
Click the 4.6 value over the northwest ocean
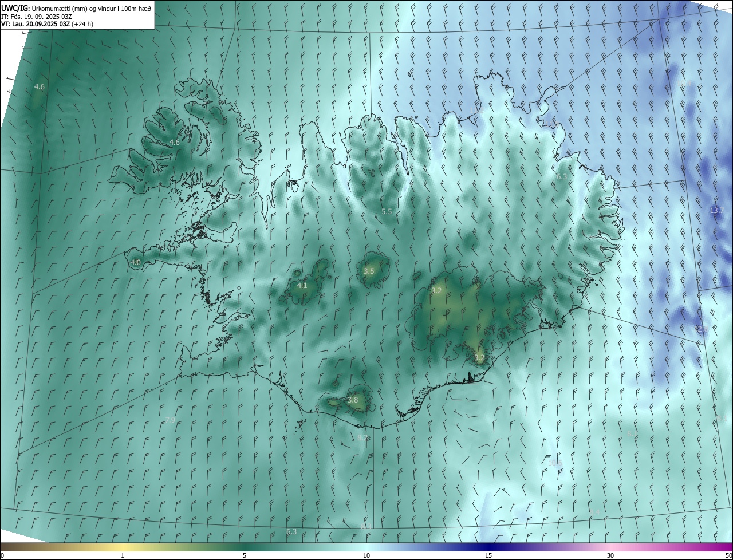click(x=39, y=86)
